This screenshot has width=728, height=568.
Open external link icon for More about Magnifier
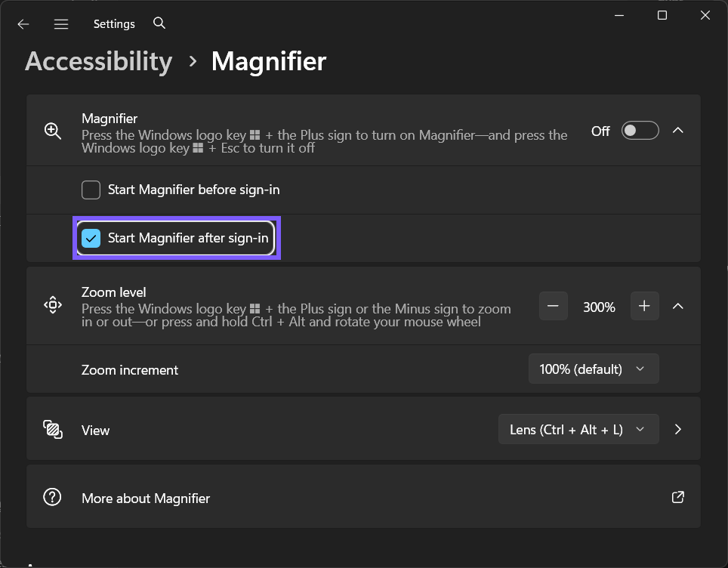pyautogui.click(x=678, y=497)
